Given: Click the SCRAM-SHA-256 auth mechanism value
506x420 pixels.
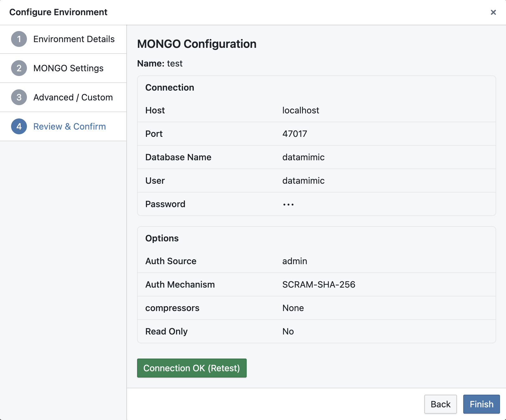Looking at the screenshot, I should click(319, 284).
